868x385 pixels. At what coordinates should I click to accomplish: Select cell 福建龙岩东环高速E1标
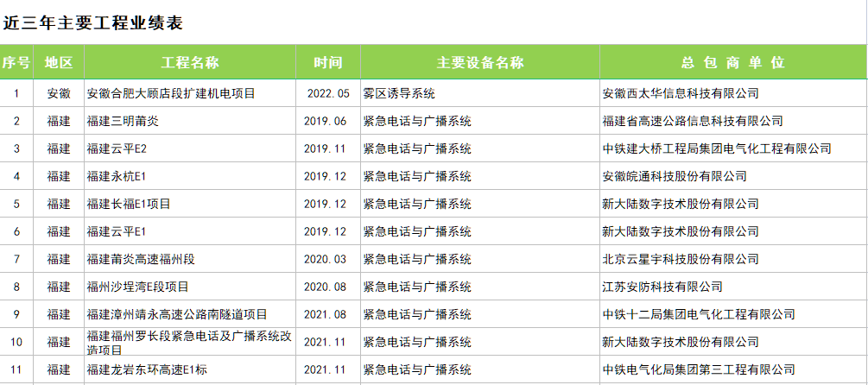pyautogui.click(x=190, y=369)
